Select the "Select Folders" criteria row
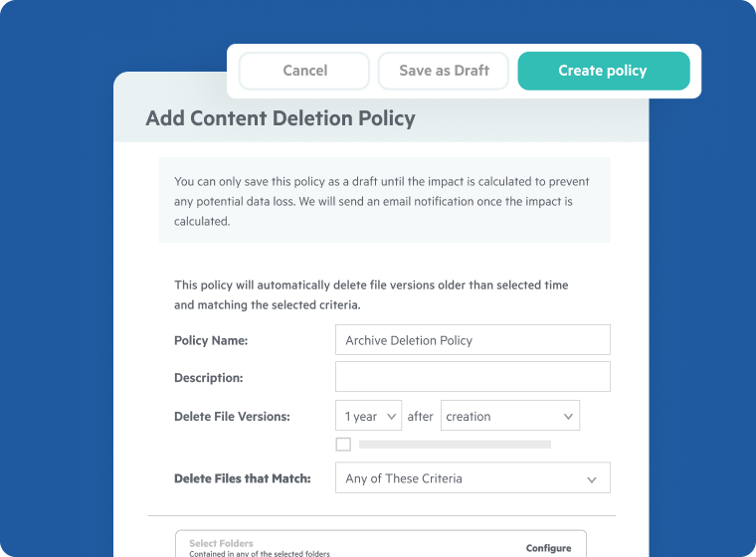Screen dimensions: 756x557 (x=348, y=546)
